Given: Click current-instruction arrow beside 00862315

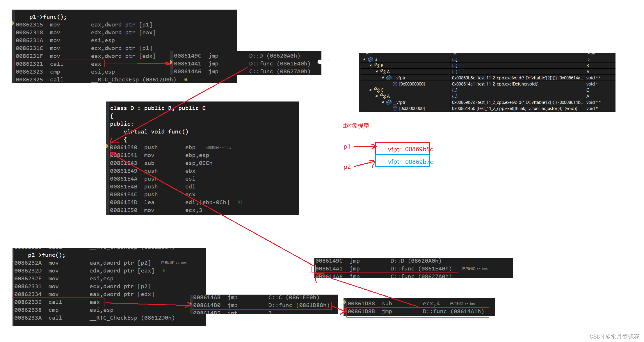Looking at the screenshot, I should click(x=13, y=23).
